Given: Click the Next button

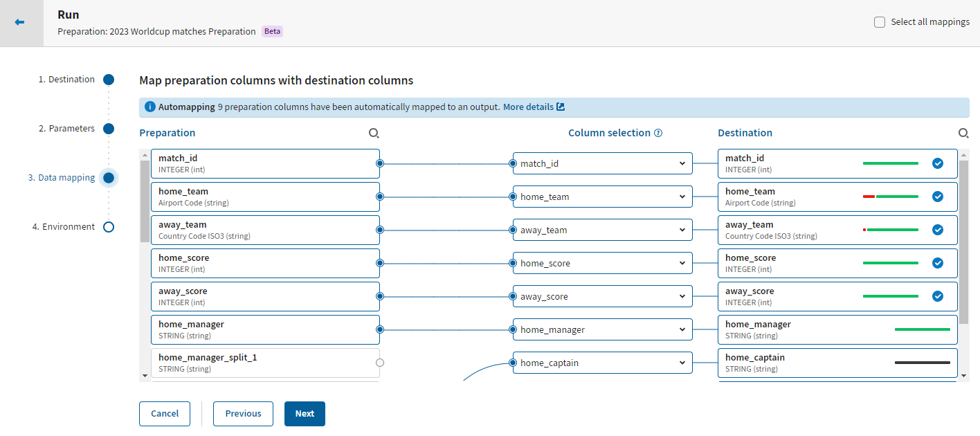Looking at the screenshot, I should (305, 414).
